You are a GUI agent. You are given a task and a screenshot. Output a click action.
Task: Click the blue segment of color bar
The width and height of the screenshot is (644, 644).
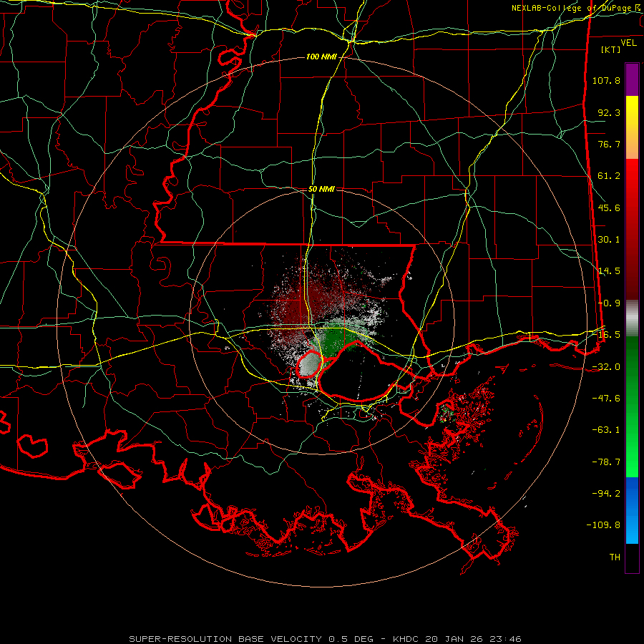(x=632, y=510)
